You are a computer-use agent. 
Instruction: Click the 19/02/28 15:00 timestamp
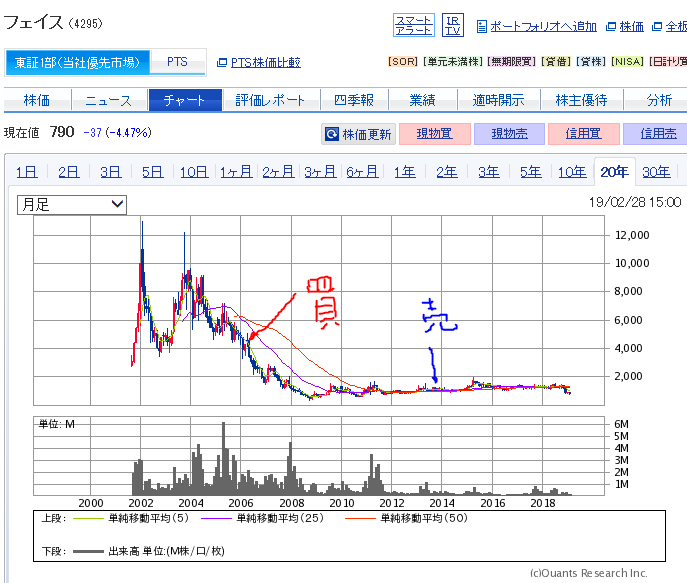pyautogui.click(x=635, y=202)
